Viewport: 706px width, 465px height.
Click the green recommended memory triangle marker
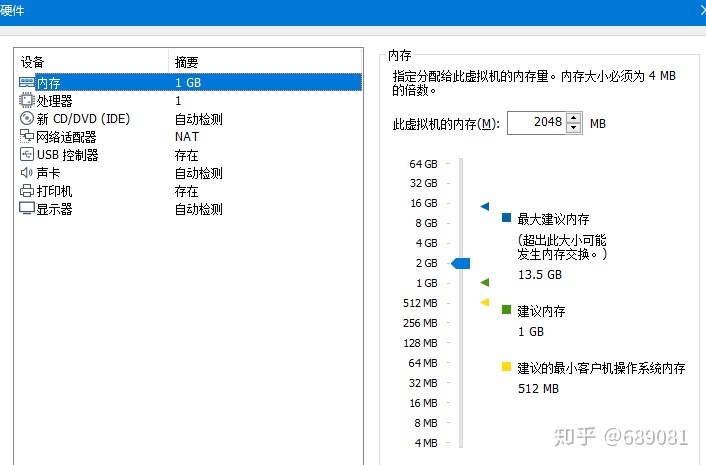tap(484, 282)
